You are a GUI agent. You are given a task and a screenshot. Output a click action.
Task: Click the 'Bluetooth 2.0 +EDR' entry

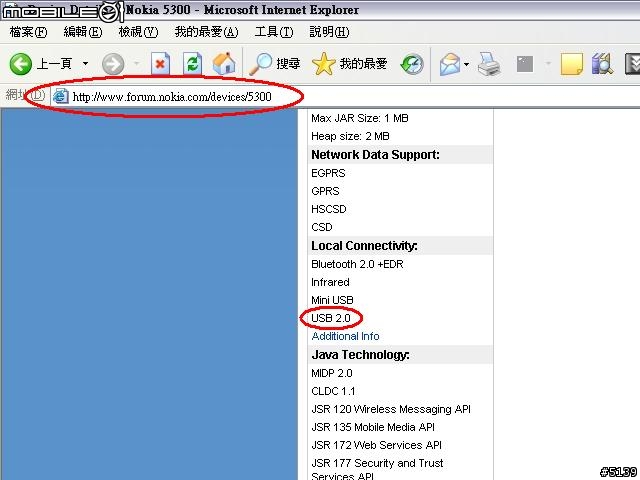(357, 264)
